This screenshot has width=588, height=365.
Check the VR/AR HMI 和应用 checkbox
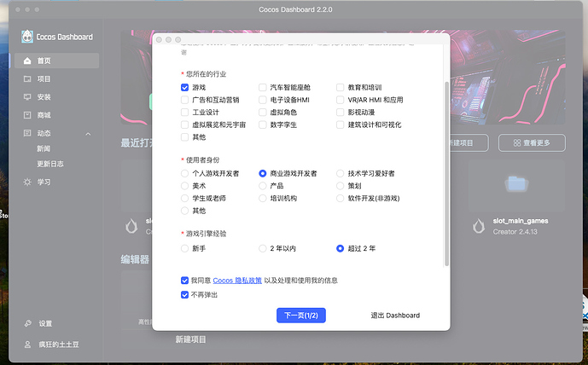pos(341,100)
